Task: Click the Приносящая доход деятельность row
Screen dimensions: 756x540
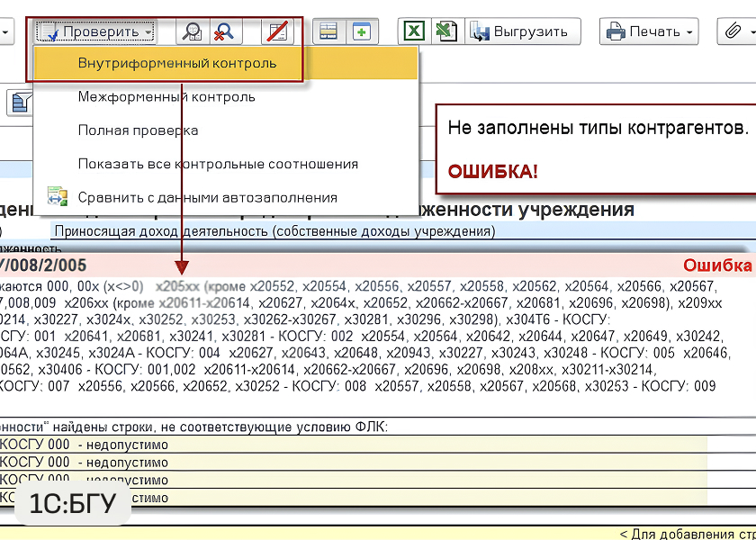Action: 274,231
